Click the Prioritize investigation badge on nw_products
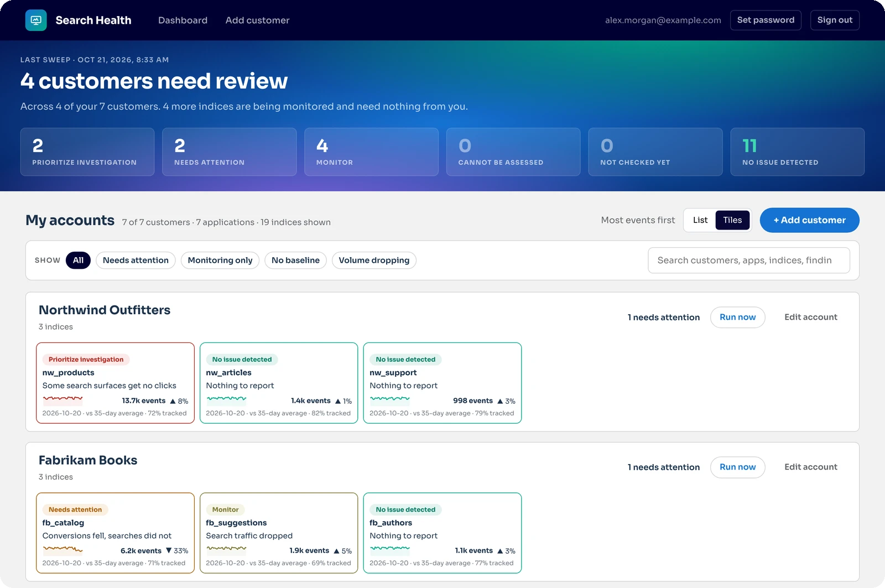 pos(86,360)
